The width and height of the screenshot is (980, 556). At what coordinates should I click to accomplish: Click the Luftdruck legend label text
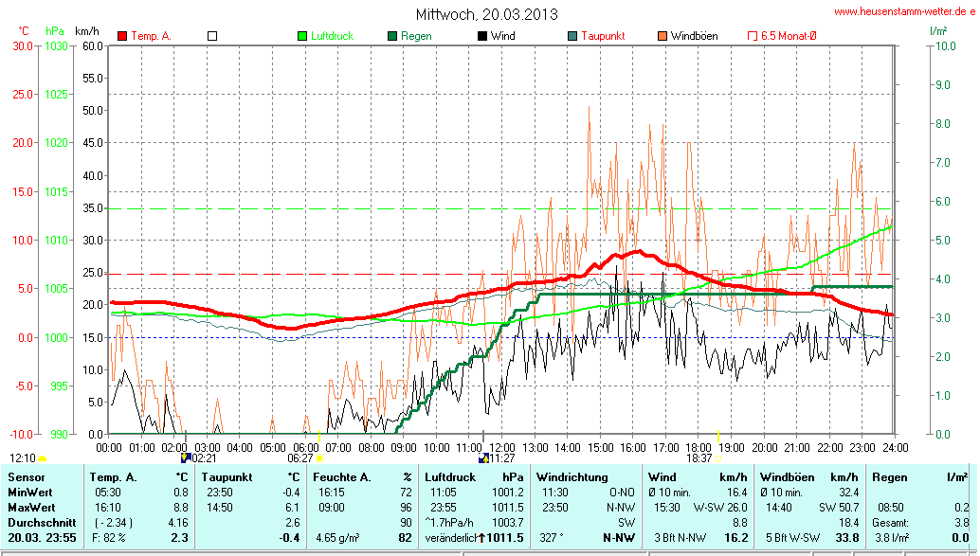point(332,36)
